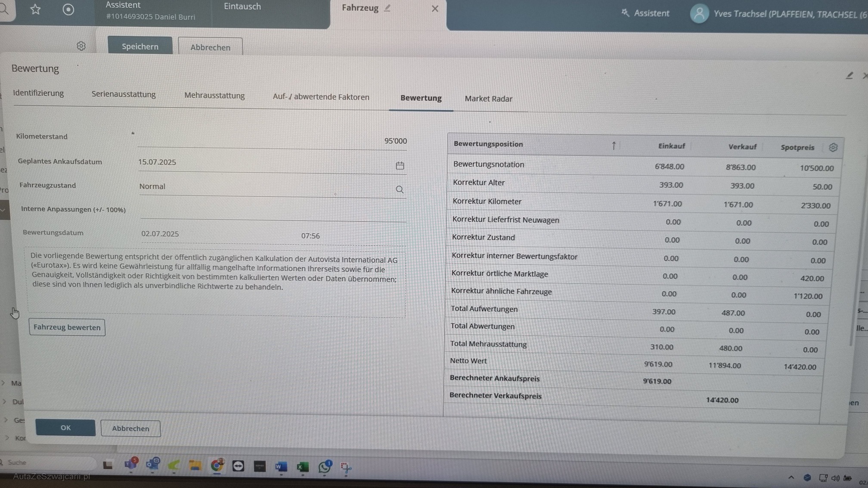Click Berechneter Verkaufspreis value 14'420.00
This screenshot has height=488, width=868.
[x=722, y=400]
